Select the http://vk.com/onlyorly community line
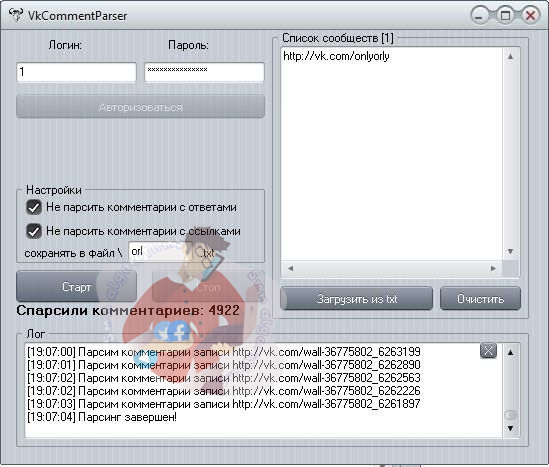The width and height of the screenshot is (549, 467). (x=336, y=56)
